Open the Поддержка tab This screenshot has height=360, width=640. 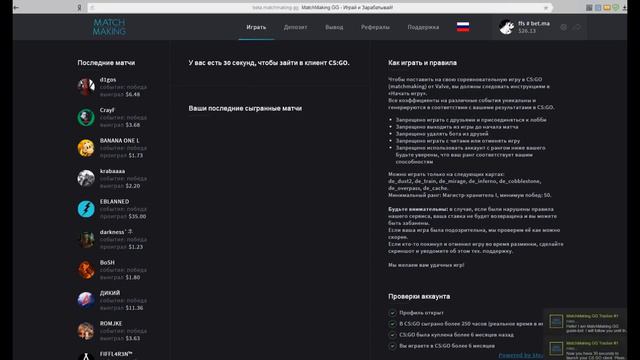pos(423,27)
